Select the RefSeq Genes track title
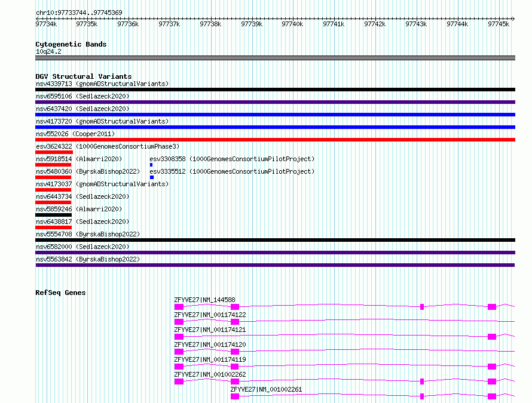 click(60, 293)
